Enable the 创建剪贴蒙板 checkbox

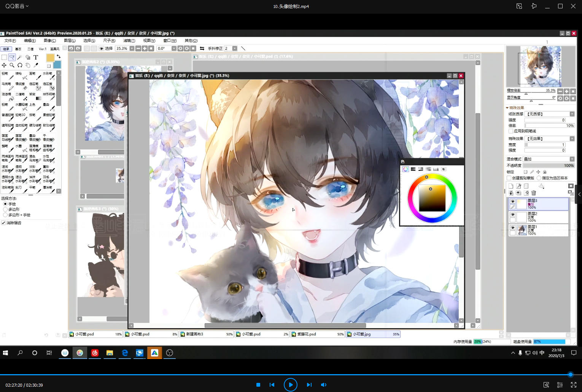click(509, 178)
